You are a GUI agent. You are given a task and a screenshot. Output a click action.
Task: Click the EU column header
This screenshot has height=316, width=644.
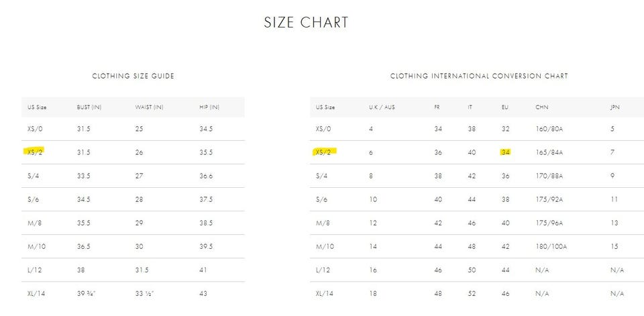[x=505, y=107]
